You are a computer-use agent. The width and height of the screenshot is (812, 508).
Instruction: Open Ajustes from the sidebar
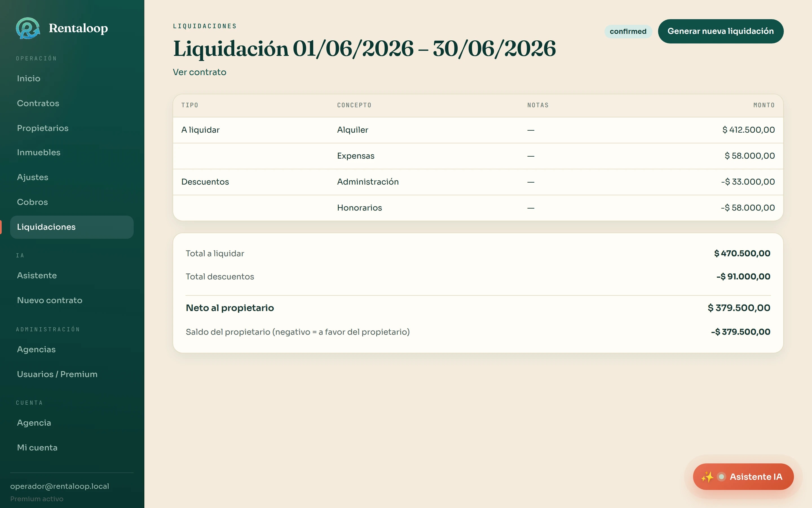tap(72, 178)
